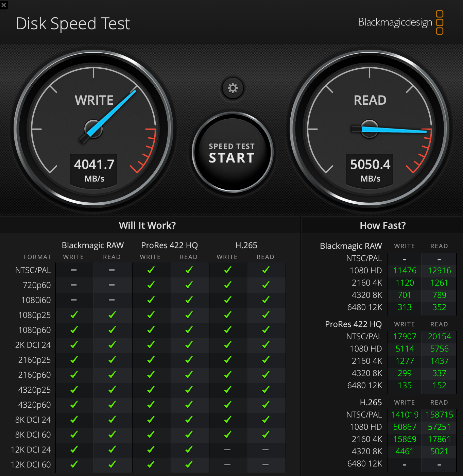
Task: Click Blackmagic RAW write checkmark for 1080p25
Action: click(x=74, y=314)
